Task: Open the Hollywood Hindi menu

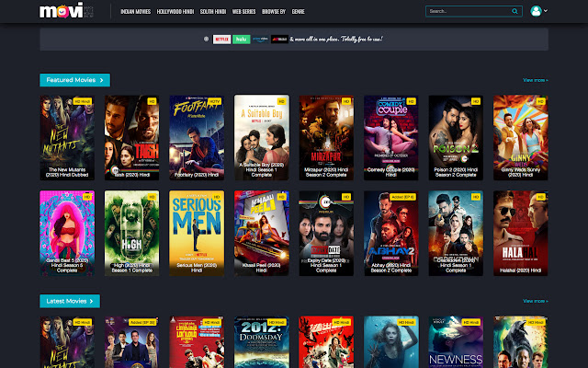Action: [x=175, y=12]
